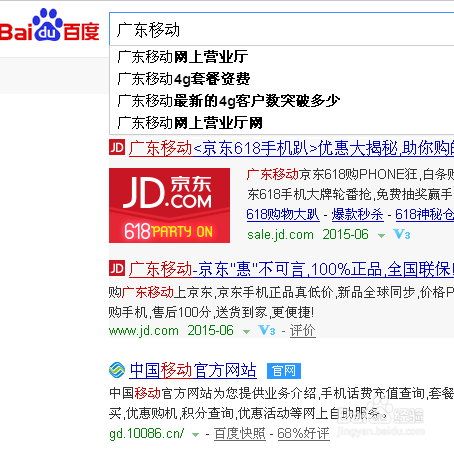This screenshot has height=449, width=454.
Task: Click the description line starting 中国移动官方网站为您提供业务介绍
Action: [281, 393]
